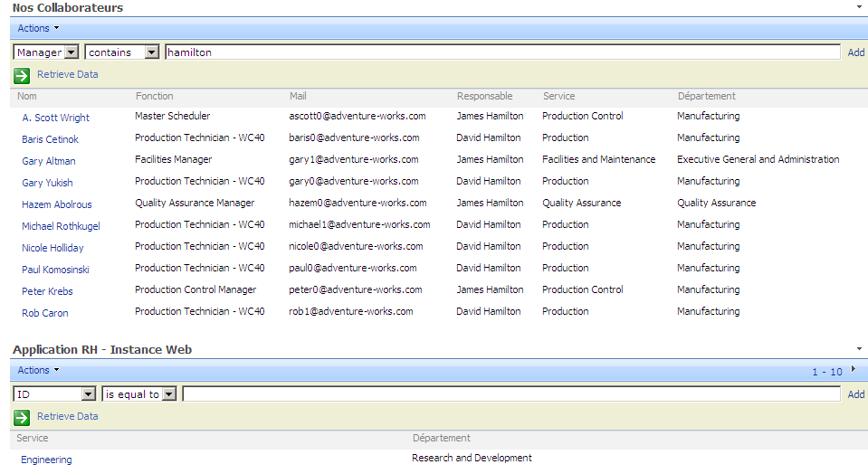
Task: Click the hamilton filter text field
Action: 501,52
